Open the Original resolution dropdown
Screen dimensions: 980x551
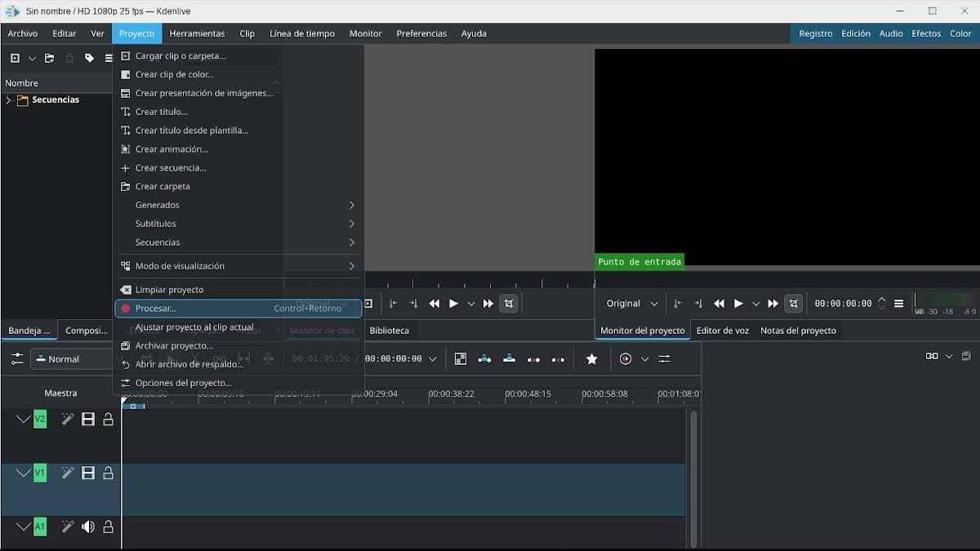[632, 304]
